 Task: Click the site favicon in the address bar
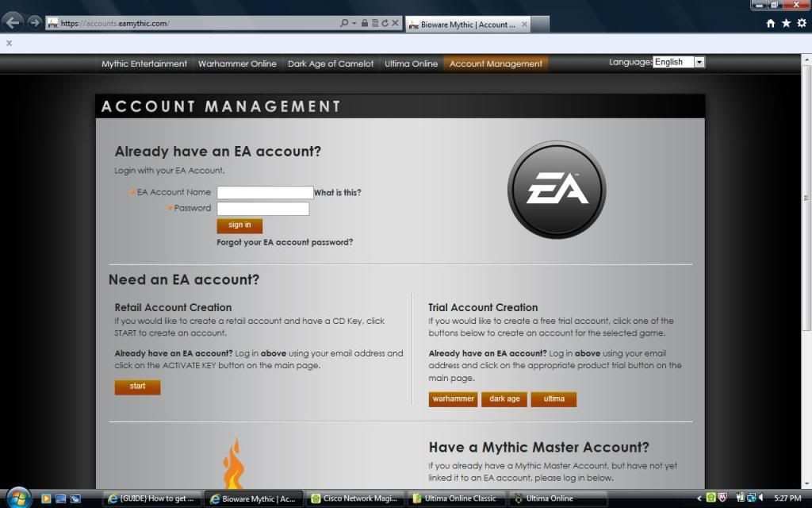click(52, 23)
